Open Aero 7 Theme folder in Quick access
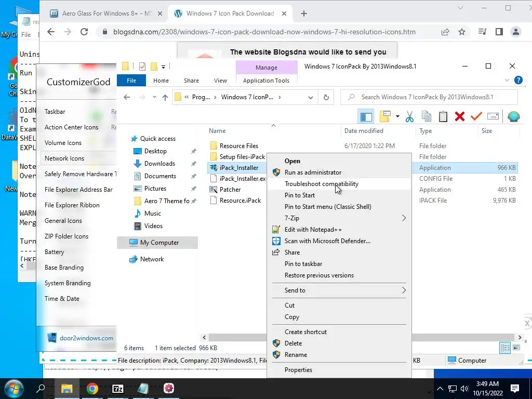This screenshot has height=399, width=532. point(167,201)
